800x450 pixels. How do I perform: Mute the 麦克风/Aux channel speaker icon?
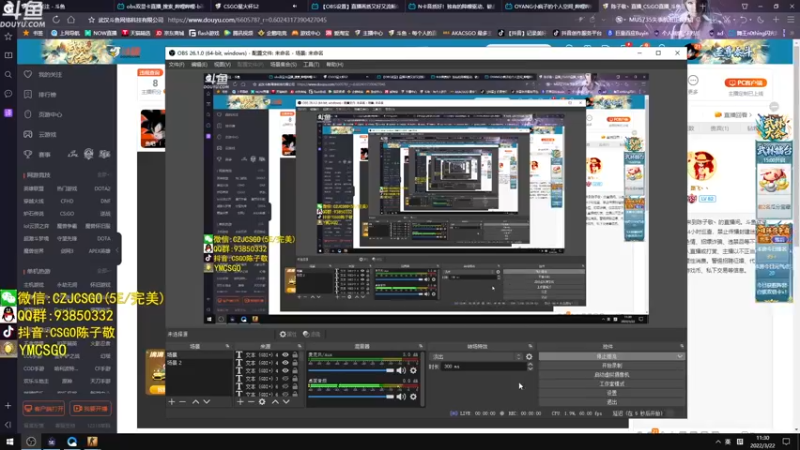point(401,370)
